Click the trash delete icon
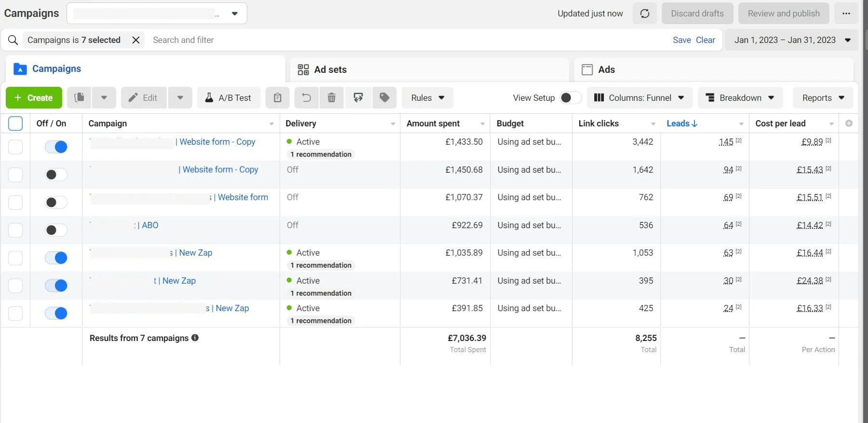 332,97
